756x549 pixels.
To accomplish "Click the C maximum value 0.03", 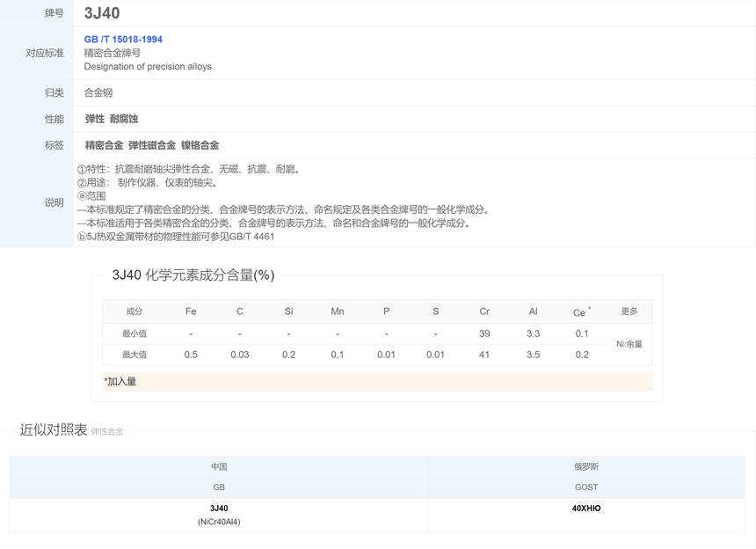I will [x=240, y=355].
